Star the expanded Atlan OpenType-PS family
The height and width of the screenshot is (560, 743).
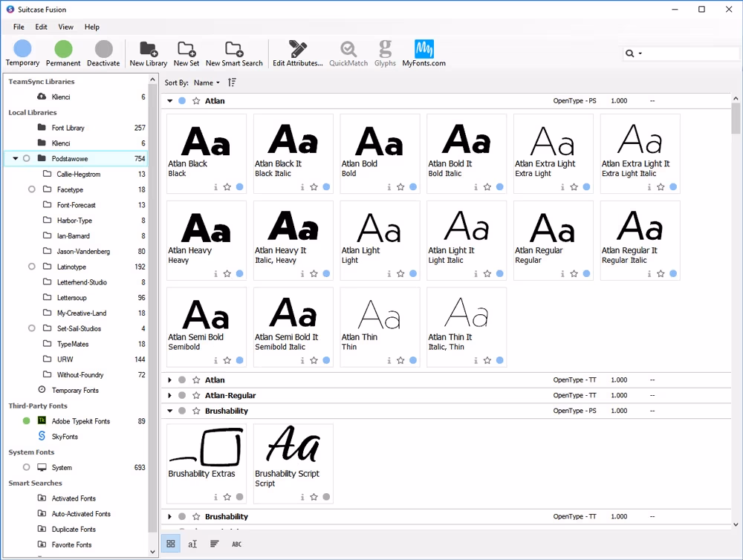pyautogui.click(x=196, y=101)
